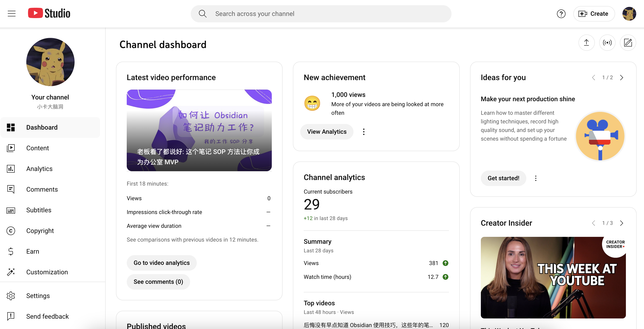Click the Content sidebar icon
The width and height of the screenshot is (644, 329).
pos(11,148)
